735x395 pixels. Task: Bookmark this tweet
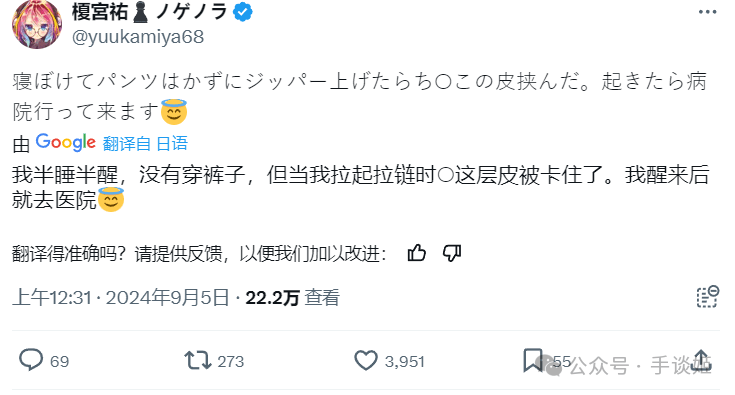coord(532,360)
